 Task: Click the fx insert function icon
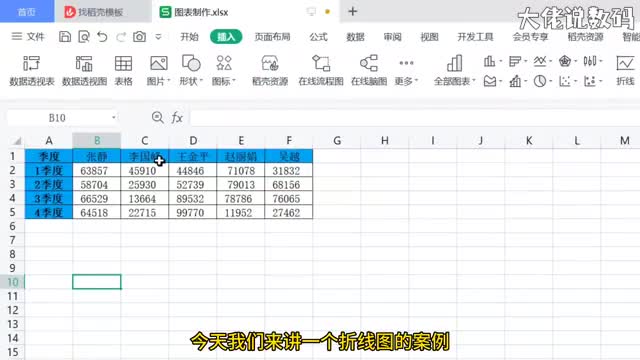[x=177, y=118]
